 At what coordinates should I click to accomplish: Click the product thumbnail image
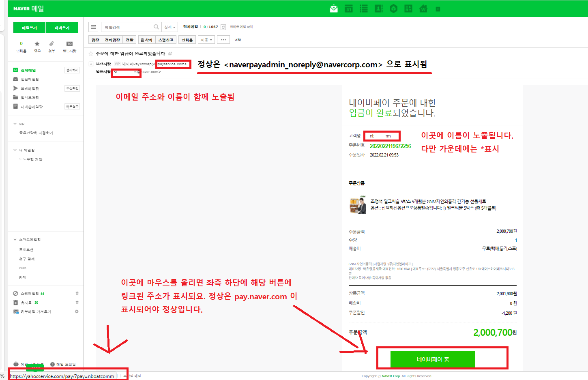[358, 205]
